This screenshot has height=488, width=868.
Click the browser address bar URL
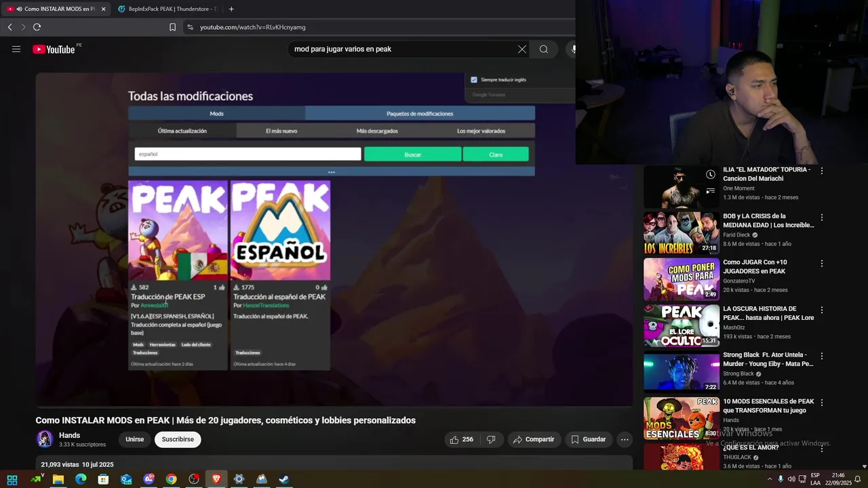pos(252,27)
